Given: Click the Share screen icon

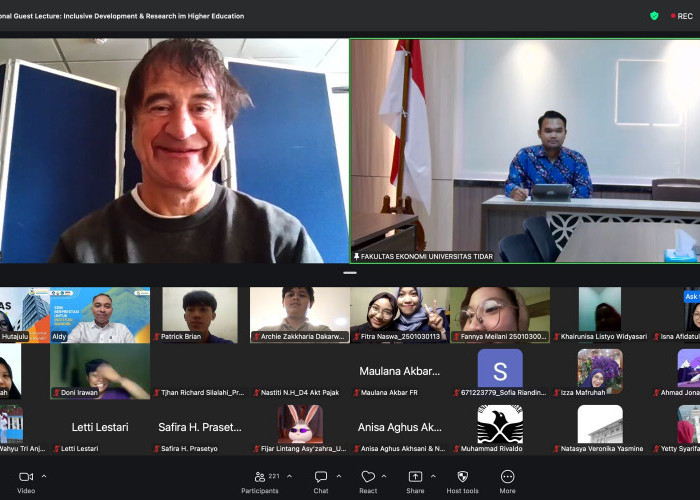Looking at the screenshot, I should (415, 477).
